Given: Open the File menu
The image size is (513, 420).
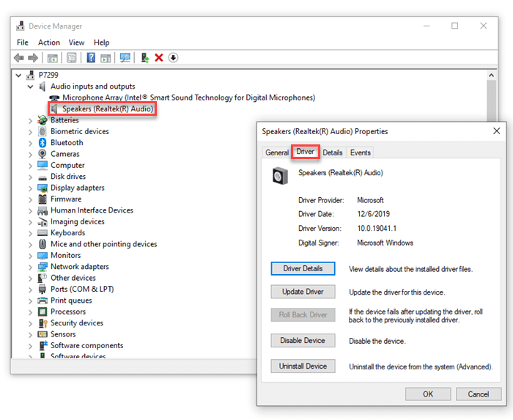Looking at the screenshot, I should click(x=23, y=43).
